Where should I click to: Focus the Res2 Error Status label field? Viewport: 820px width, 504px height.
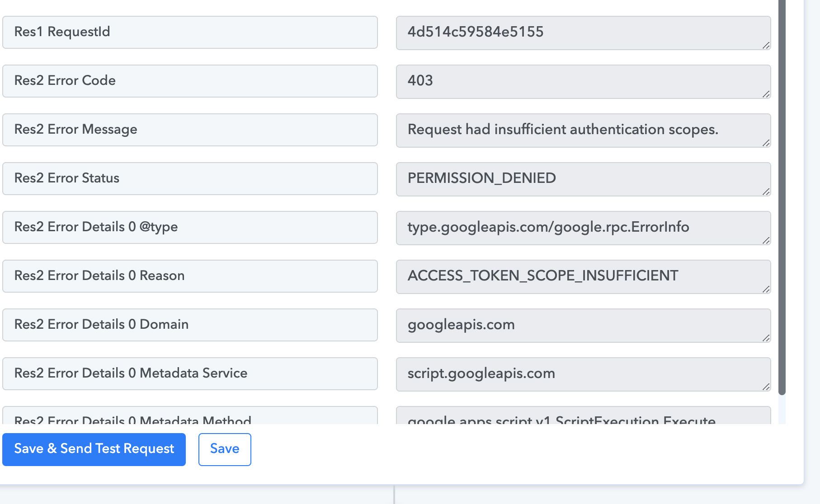190,179
